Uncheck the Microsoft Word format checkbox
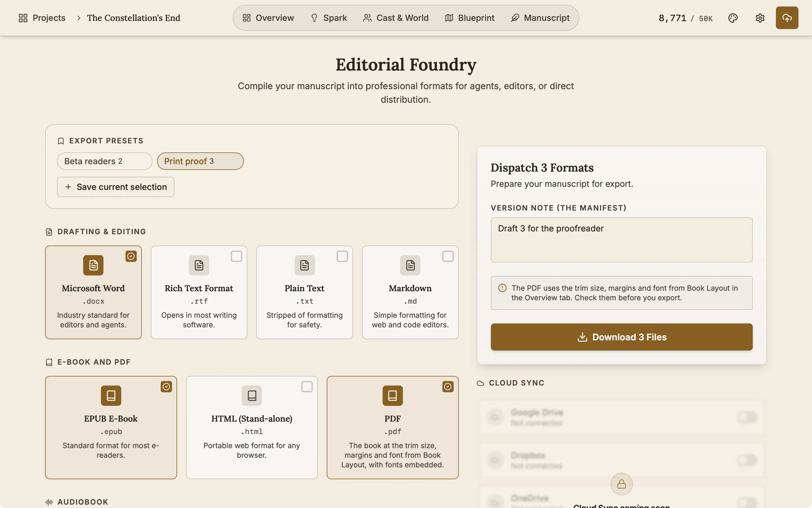 [131, 256]
